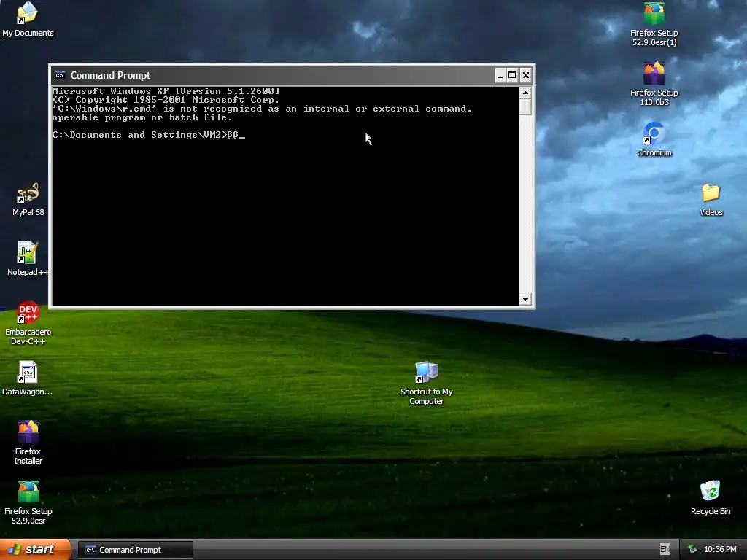Click the '(C) Copyright 1985-2001 Microsoft Corp.' line

(166, 100)
